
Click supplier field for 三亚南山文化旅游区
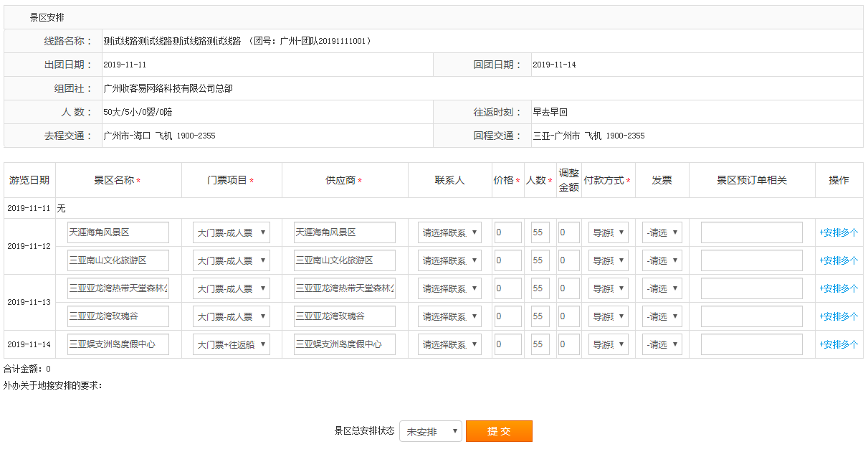(344, 260)
